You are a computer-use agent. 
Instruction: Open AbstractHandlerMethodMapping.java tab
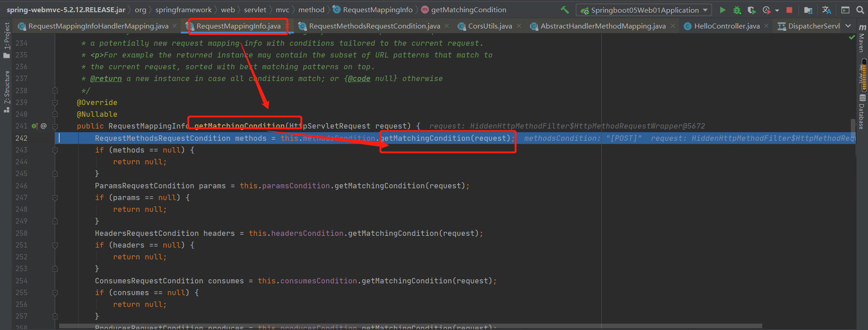coord(603,26)
